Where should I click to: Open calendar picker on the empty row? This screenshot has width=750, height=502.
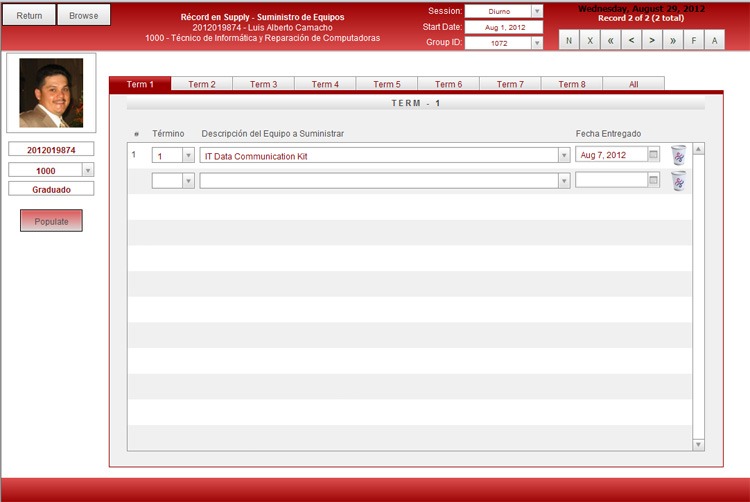coord(653,180)
